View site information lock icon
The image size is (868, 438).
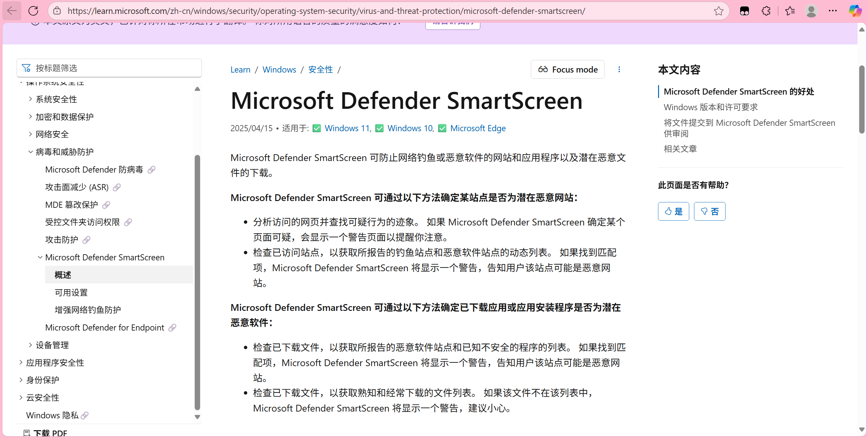pos(57,11)
